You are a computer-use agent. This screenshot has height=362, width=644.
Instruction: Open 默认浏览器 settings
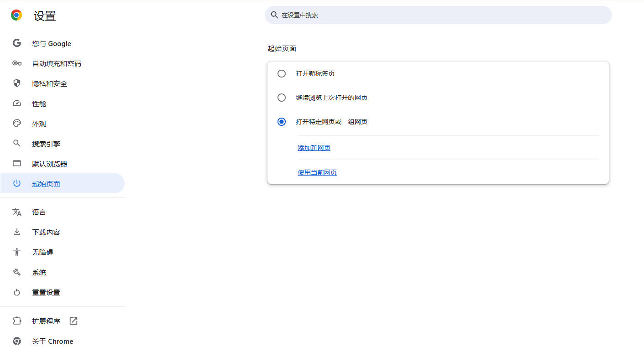click(63, 164)
